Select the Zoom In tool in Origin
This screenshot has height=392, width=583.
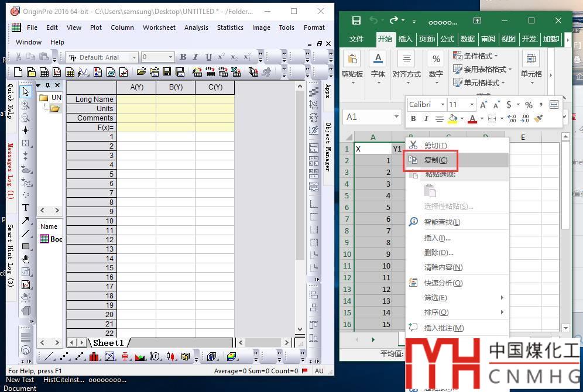(25, 105)
